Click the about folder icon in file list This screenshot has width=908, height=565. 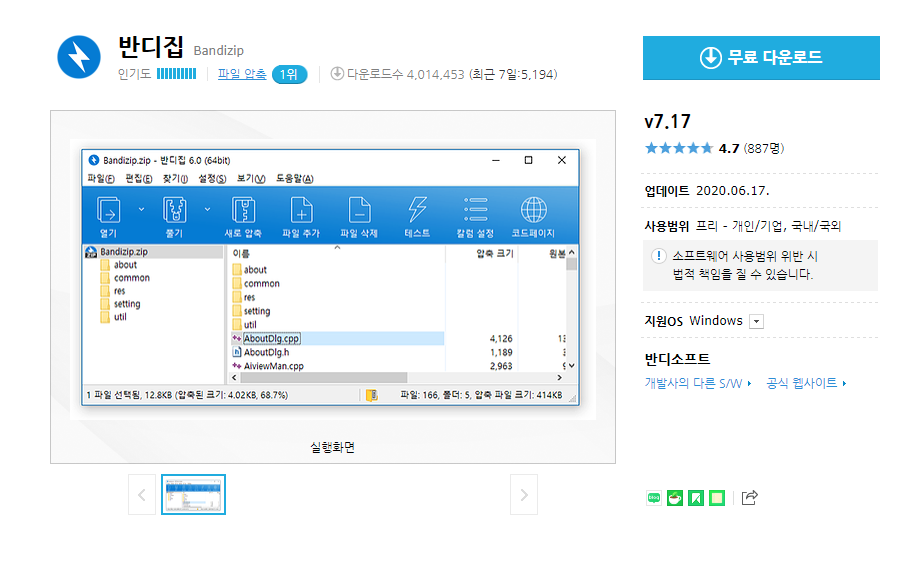pos(237,270)
